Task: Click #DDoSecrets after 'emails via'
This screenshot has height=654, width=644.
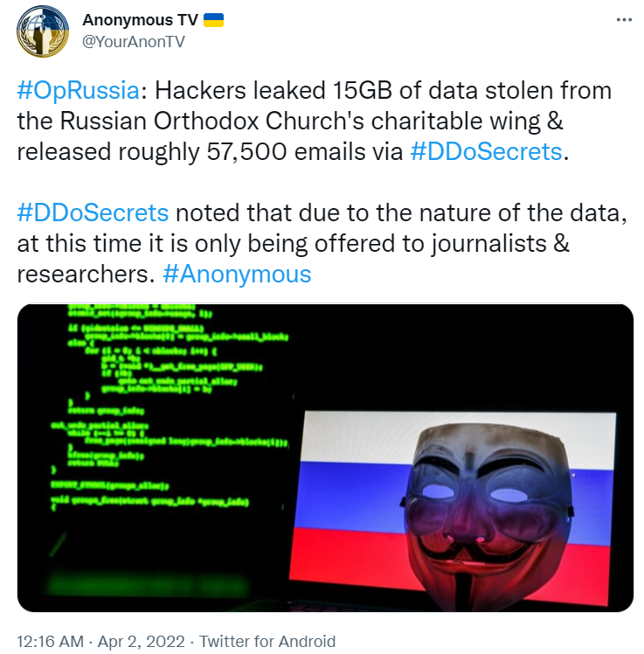Action: click(487, 151)
